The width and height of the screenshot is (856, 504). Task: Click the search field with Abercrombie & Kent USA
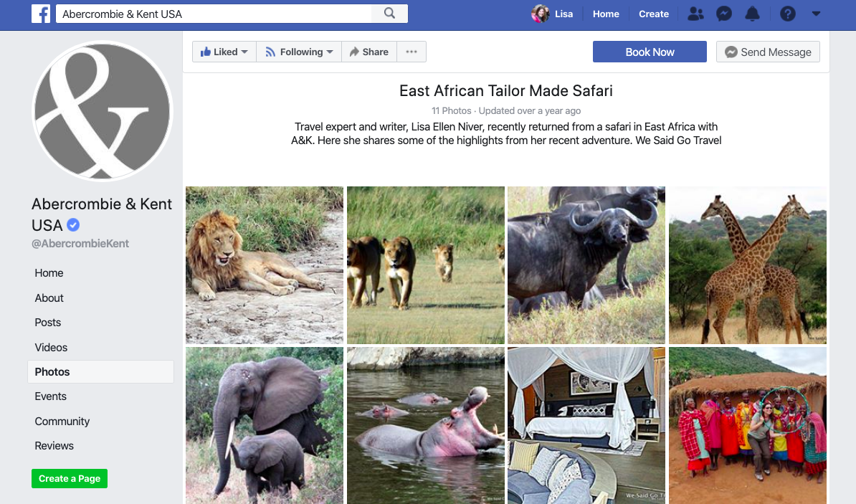point(214,14)
